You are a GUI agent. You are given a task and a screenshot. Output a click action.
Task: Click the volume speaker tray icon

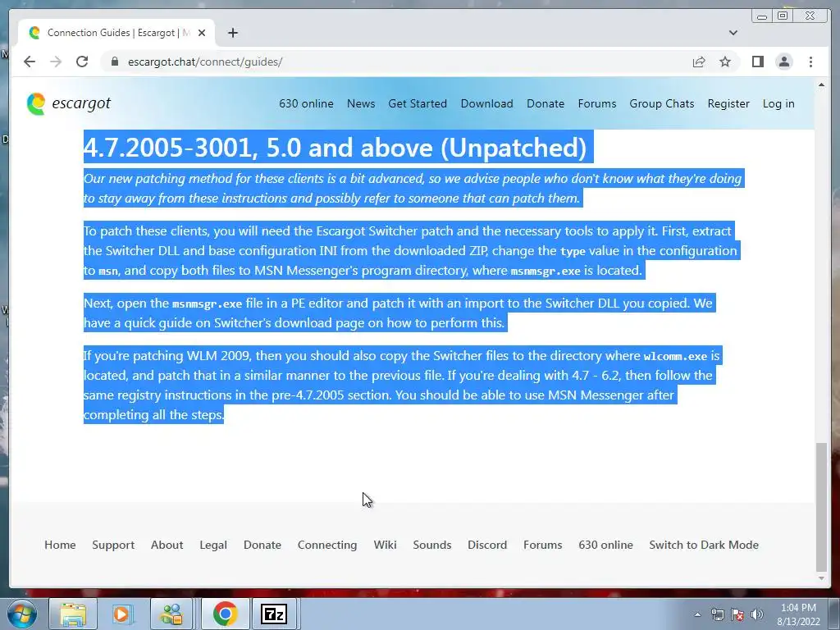pyautogui.click(x=757, y=614)
